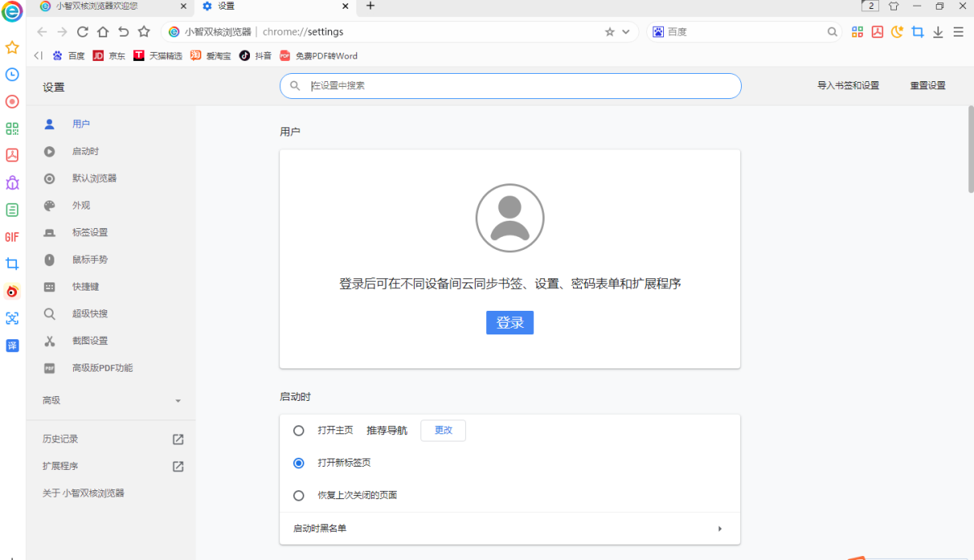This screenshot has height=560, width=974.
Task: Open the browser hamburger menu
Action: coord(960,31)
